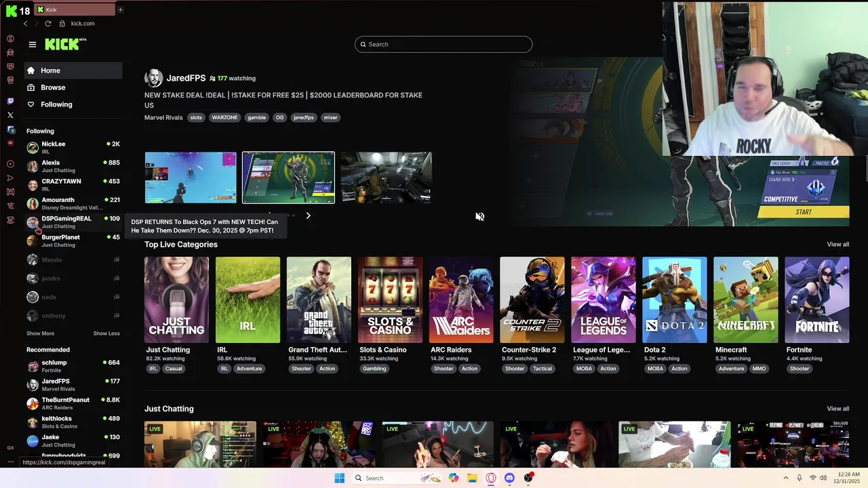
Task: Collapse the following list with Show Less
Action: pyautogui.click(x=106, y=333)
